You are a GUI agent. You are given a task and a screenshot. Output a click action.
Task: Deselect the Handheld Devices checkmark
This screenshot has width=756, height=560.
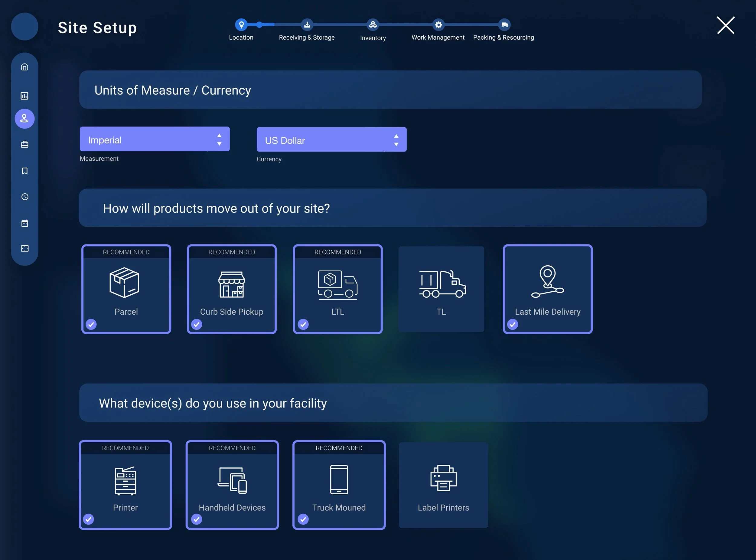(x=197, y=519)
